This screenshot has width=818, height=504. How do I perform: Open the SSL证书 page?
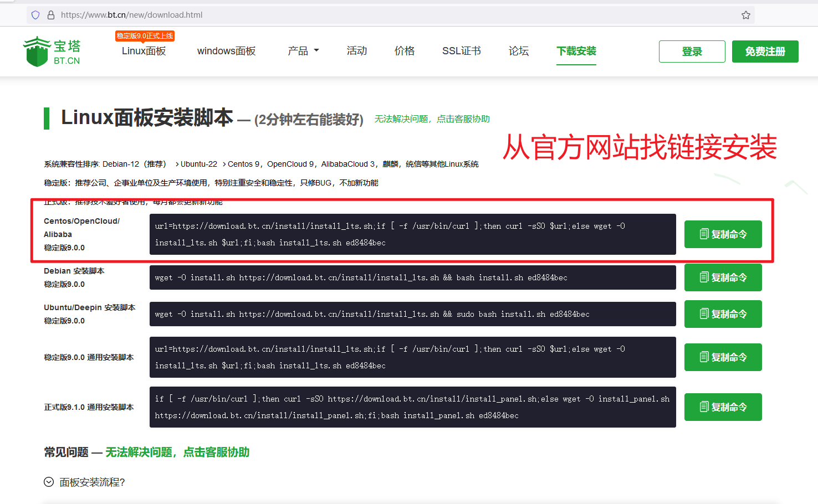(x=462, y=51)
